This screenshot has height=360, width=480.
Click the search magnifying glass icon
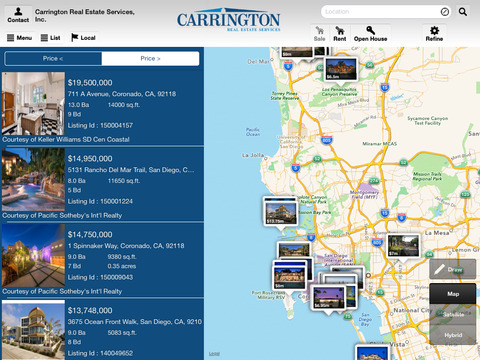point(463,12)
